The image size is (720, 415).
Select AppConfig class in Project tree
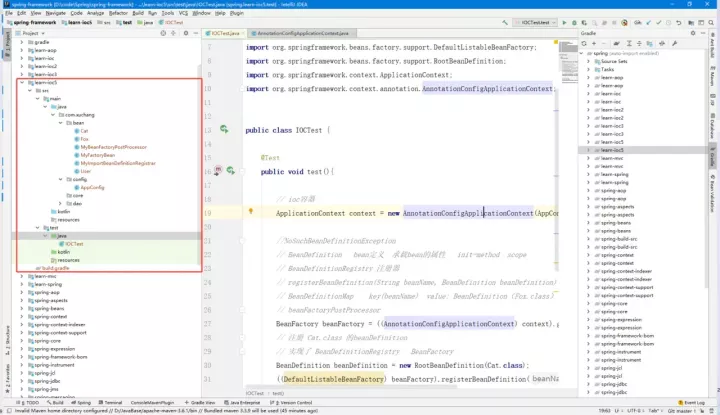click(89, 188)
